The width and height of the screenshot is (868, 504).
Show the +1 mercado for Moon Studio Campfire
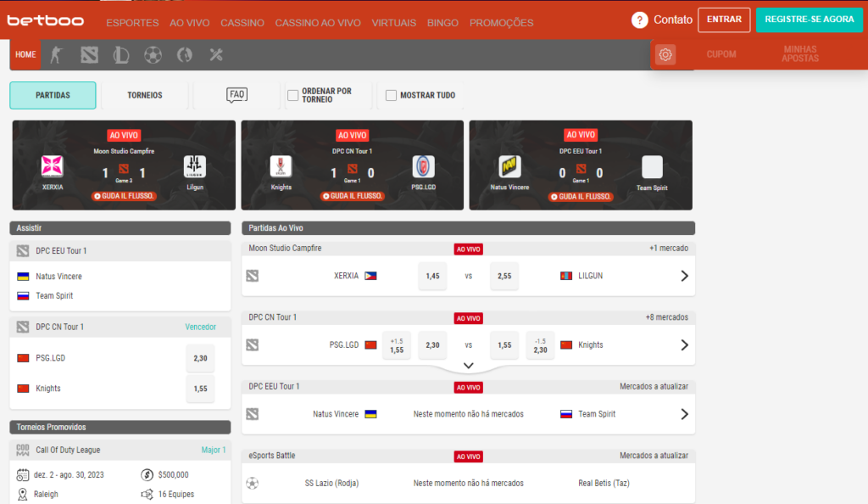pyautogui.click(x=669, y=248)
